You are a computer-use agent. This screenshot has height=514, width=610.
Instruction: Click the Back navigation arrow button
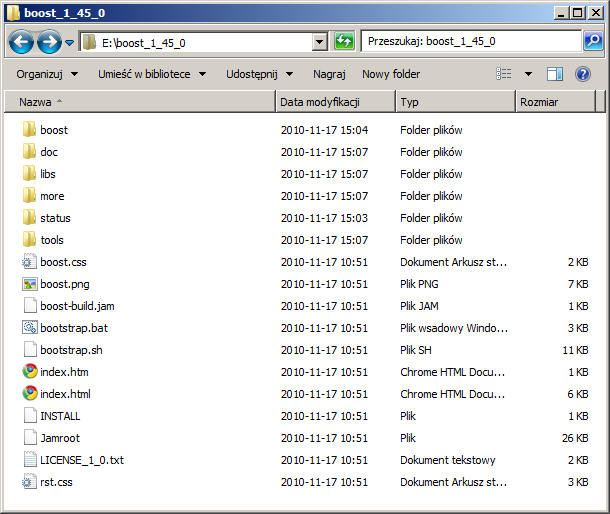coord(22,42)
